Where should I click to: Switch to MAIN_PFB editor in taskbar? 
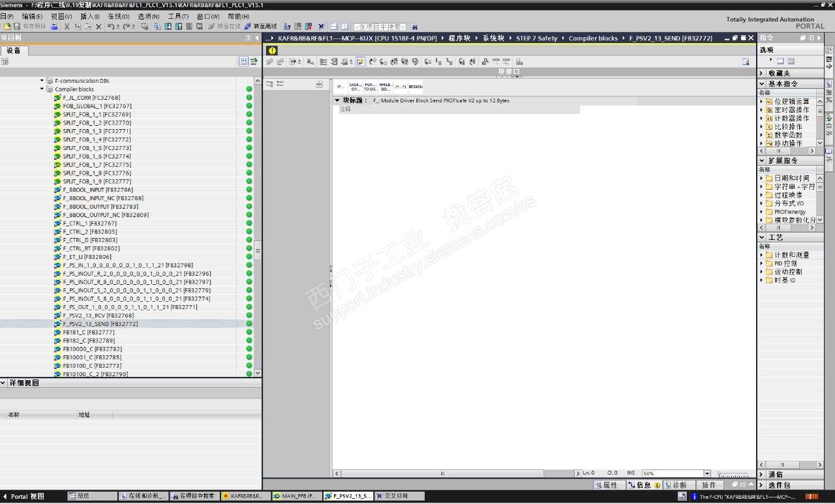click(297, 496)
